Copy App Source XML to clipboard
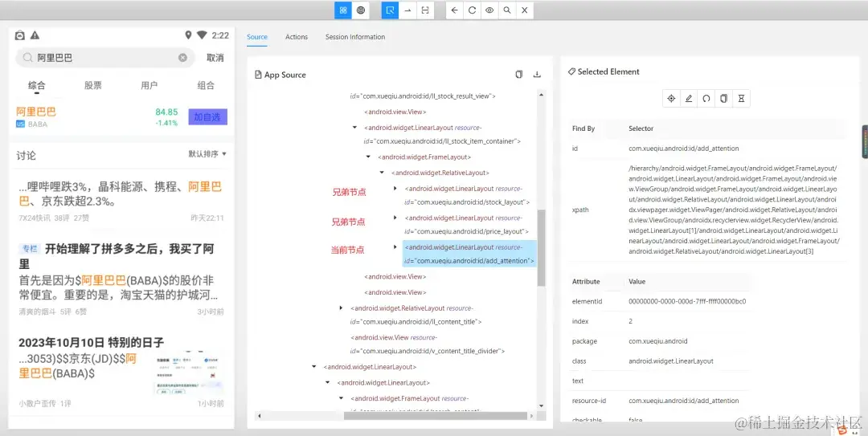 point(518,75)
